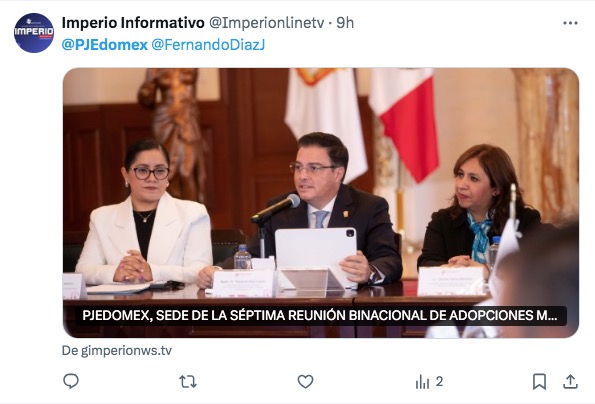This screenshot has height=404, width=595.
Task: Open the @PJEdomex mention
Action: (x=104, y=45)
